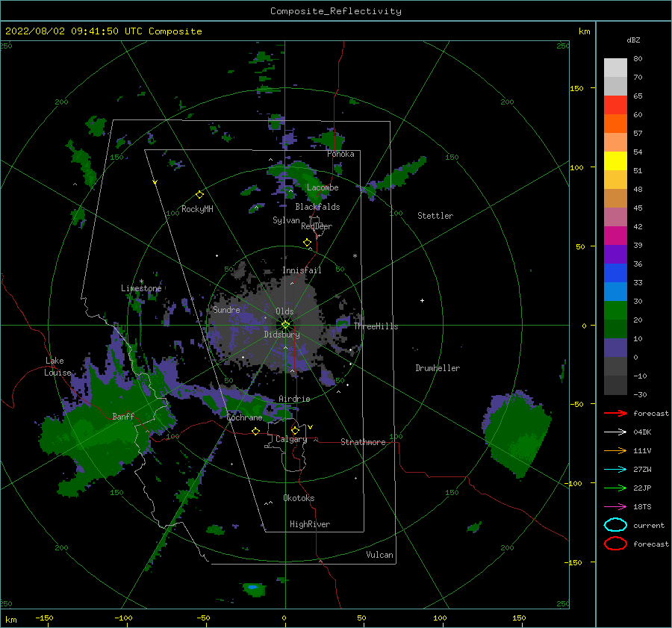Click the Innisfail label
Viewport: 672px width, 628px height.
(302, 270)
